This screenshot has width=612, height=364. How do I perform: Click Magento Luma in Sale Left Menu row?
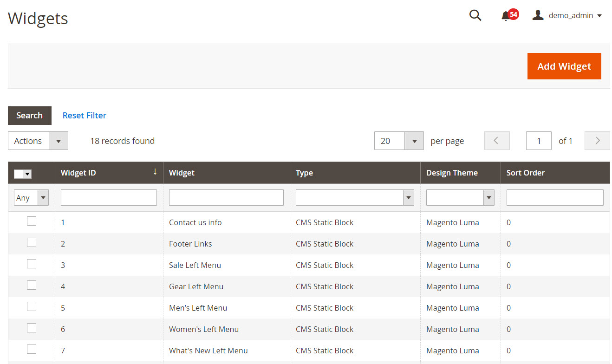453,265
